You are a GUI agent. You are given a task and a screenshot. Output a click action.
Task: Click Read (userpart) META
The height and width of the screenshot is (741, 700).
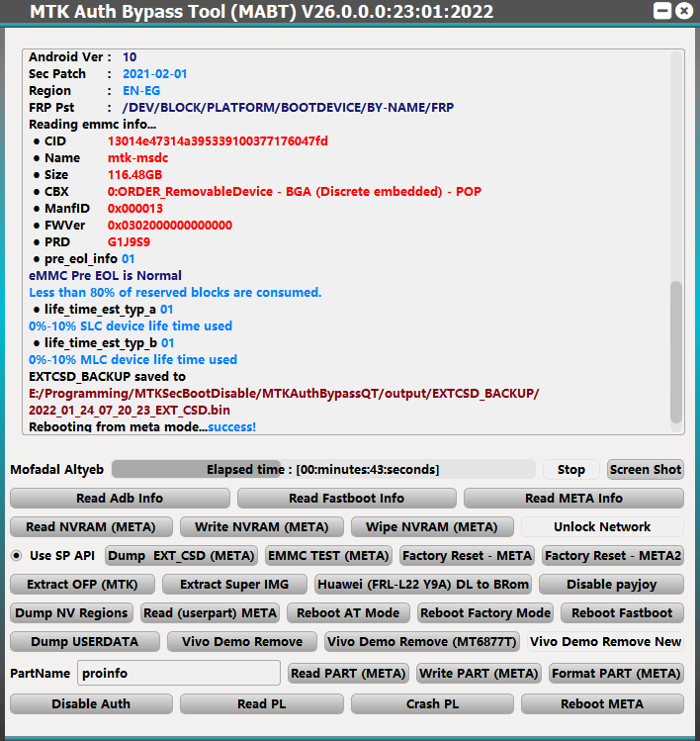[211, 613]
